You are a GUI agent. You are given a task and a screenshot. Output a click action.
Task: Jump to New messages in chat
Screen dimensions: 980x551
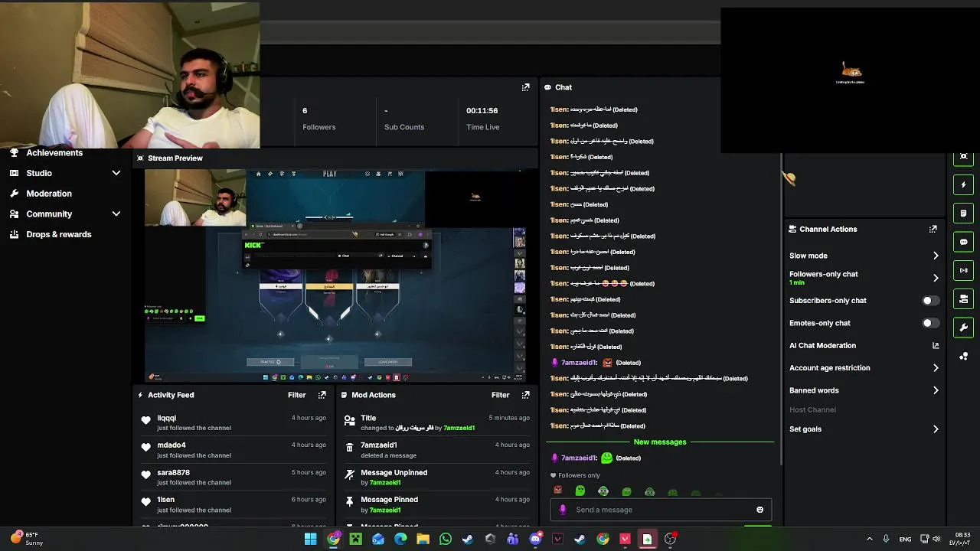click(660, 442)
